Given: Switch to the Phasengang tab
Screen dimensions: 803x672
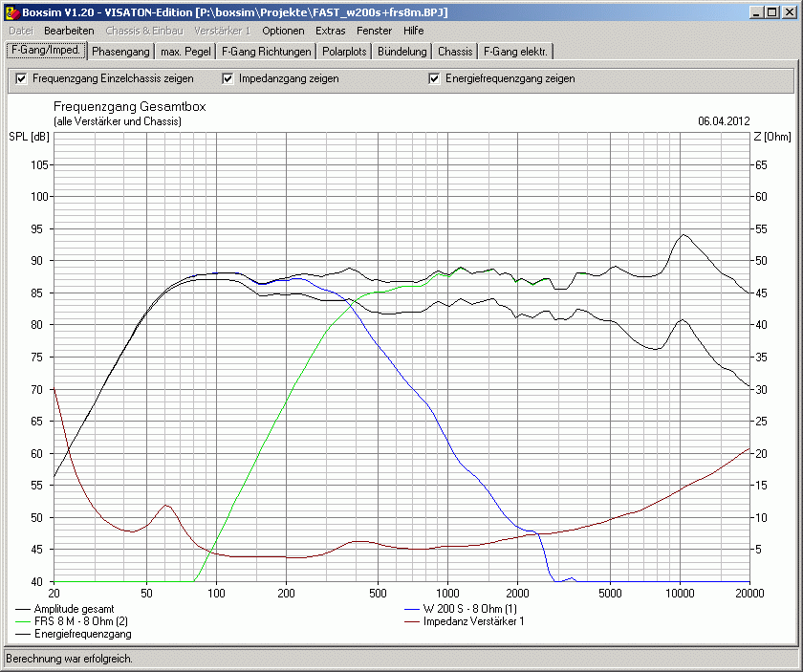Looking at the screenshot, I should 120,52.
